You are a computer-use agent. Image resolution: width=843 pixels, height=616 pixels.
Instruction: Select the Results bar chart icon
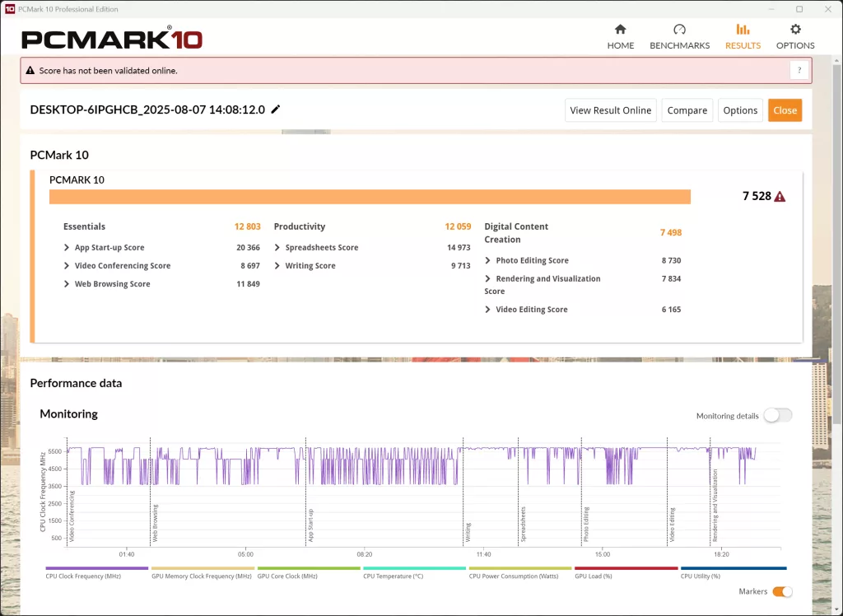tap(743, 29)
